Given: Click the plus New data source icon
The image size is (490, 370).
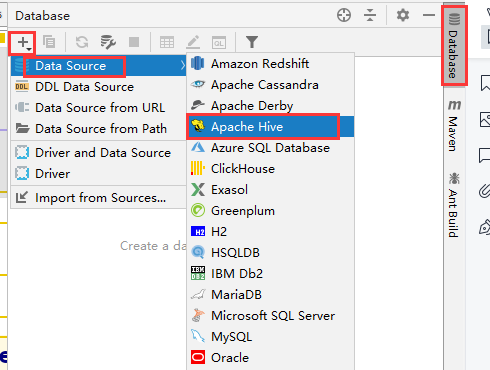Looking at the screenshot, I should [x=23, y=42].
